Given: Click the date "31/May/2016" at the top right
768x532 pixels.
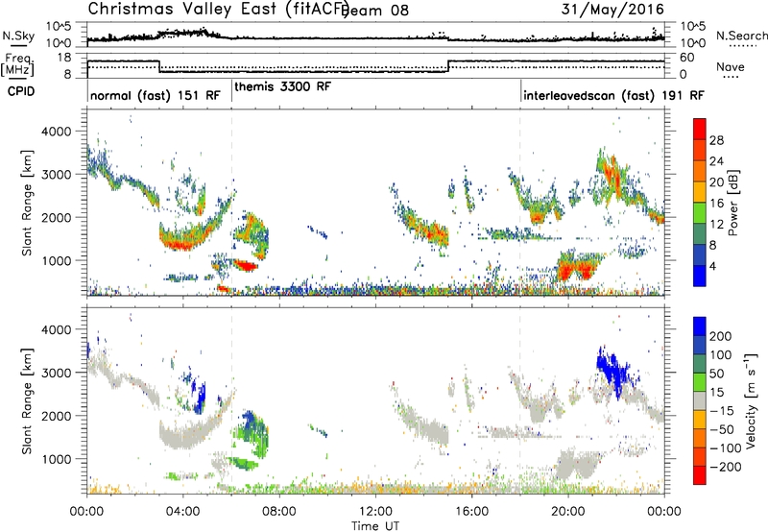Looking at the screenshot, I should point(612,10).
